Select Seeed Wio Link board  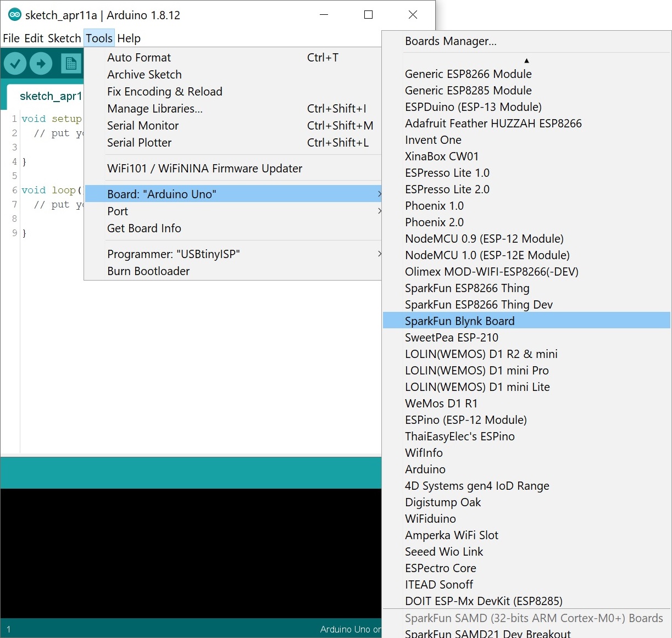coord(526,552)
